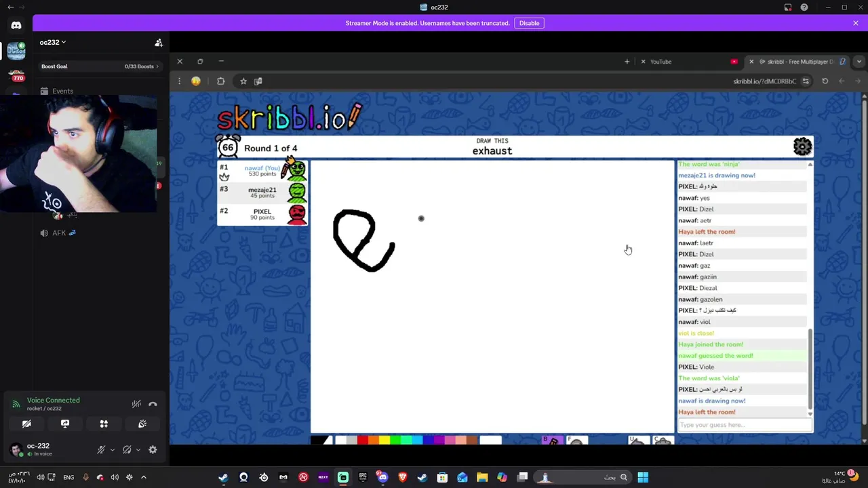Open the Boost Goal progress bar
868x488 pixels.
[x=100, y=66]
